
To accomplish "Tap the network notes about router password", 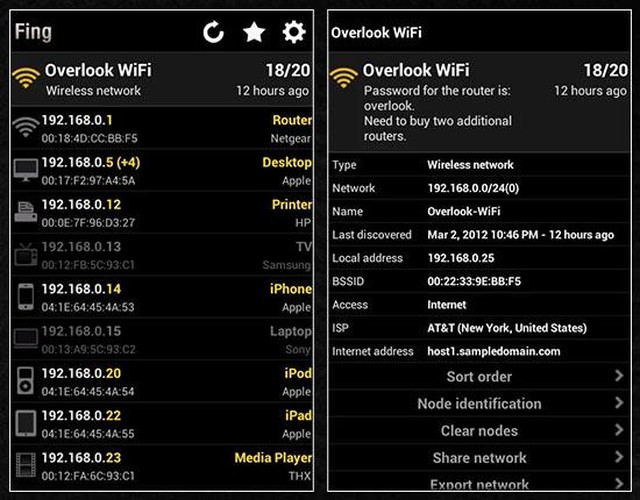I will tap(438, 113).
